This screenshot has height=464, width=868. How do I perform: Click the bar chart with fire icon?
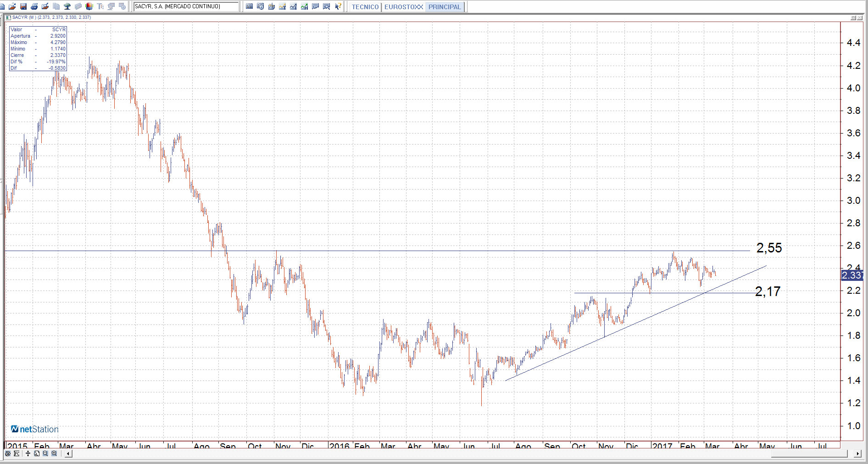(271, 6)
